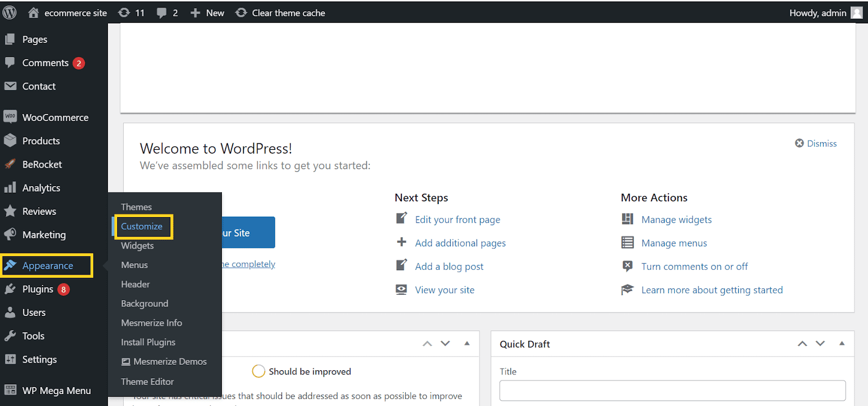Open Mesmerize Info submenu item

coord(151,323)
